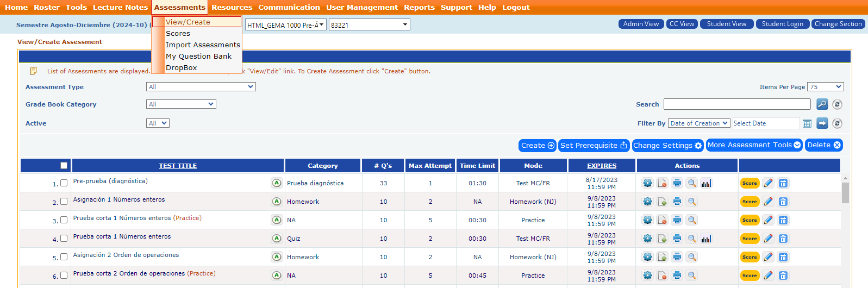The height and width of the screenshot is (288, 868).
Task: Check the box for Pre-prueba (diagnóstica)
Action: pos(64,183)
